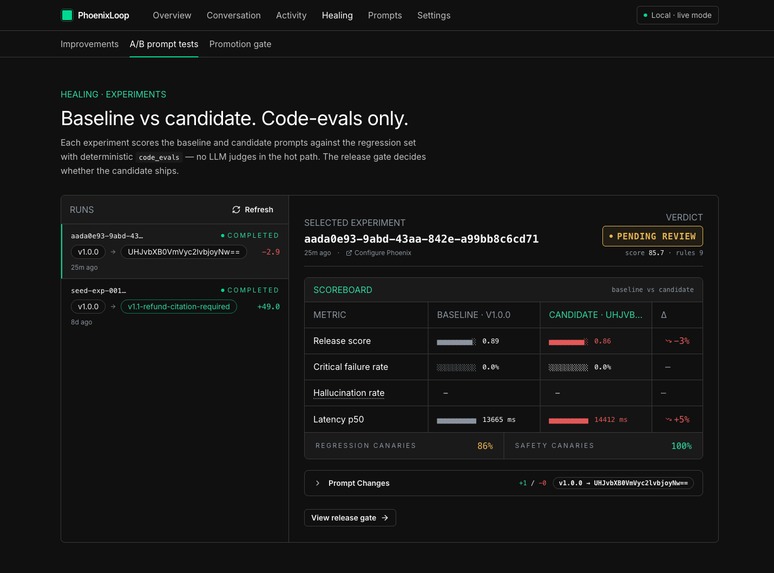
Task: Click the trend icon next to +5%
Action: [x=668, y=420]
